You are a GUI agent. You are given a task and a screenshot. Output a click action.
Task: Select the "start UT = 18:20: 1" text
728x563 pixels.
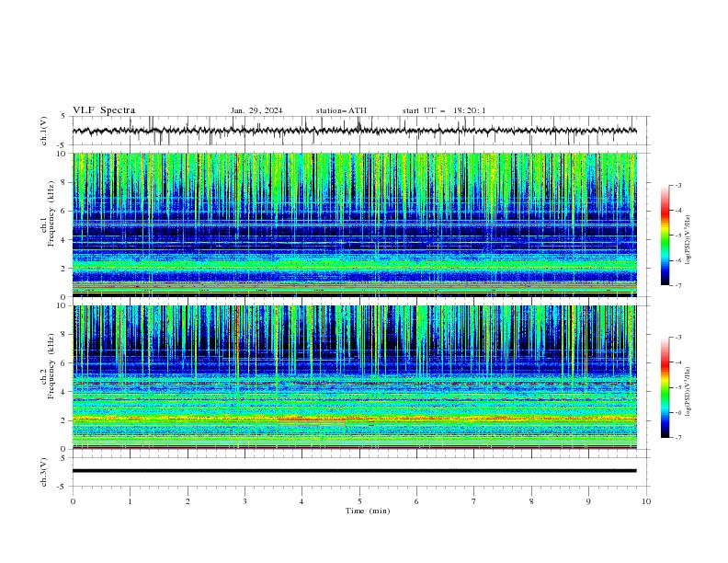[x=444, y=110]
